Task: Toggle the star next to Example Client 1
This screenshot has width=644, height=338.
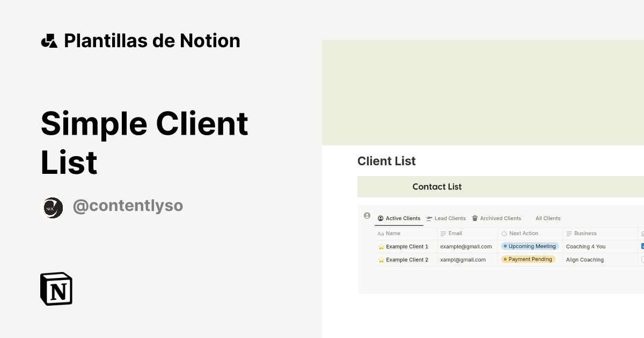Action: pos(381,246)
